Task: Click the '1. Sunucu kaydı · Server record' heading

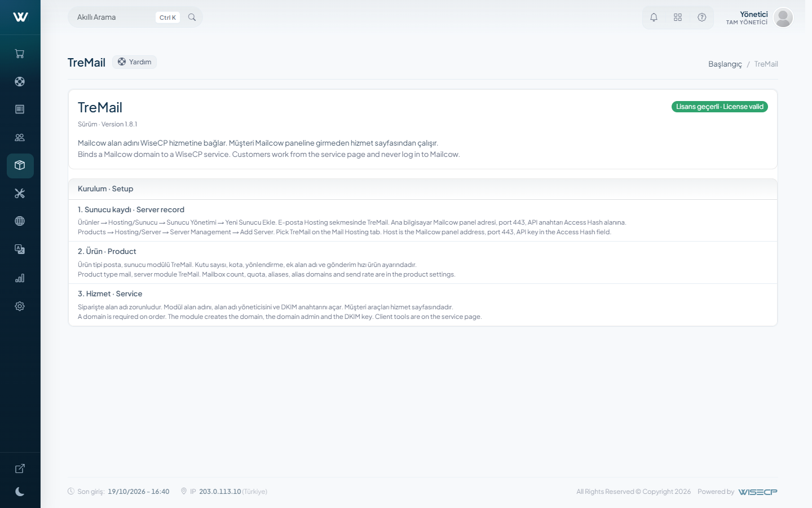Action: pyautogui.click(x=131, y=209)
